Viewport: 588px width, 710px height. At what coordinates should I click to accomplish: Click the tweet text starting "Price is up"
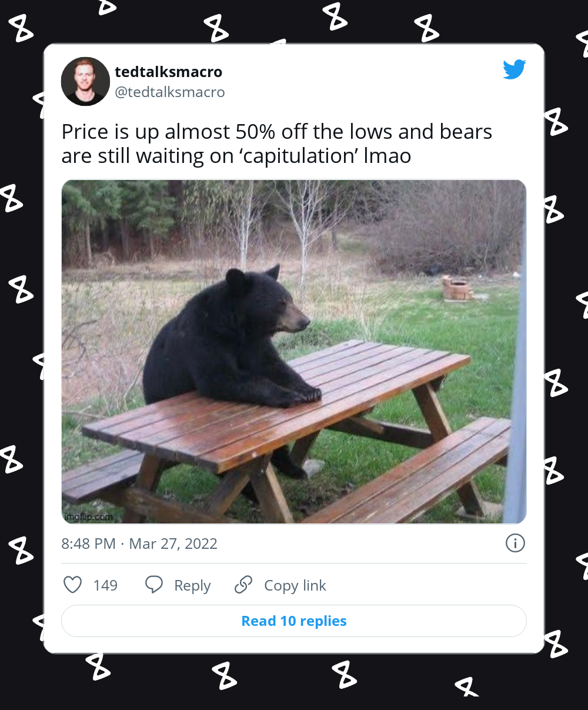click(x=276, y=144)
